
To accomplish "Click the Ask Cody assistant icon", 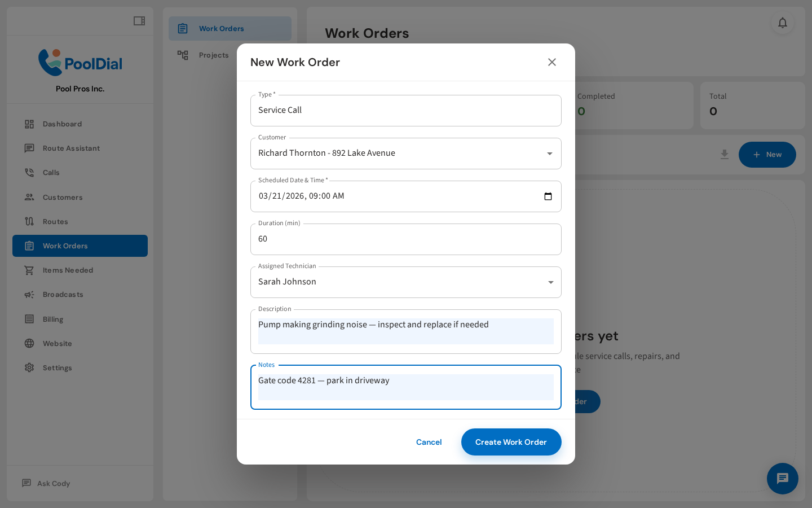I will coord(27,483).
